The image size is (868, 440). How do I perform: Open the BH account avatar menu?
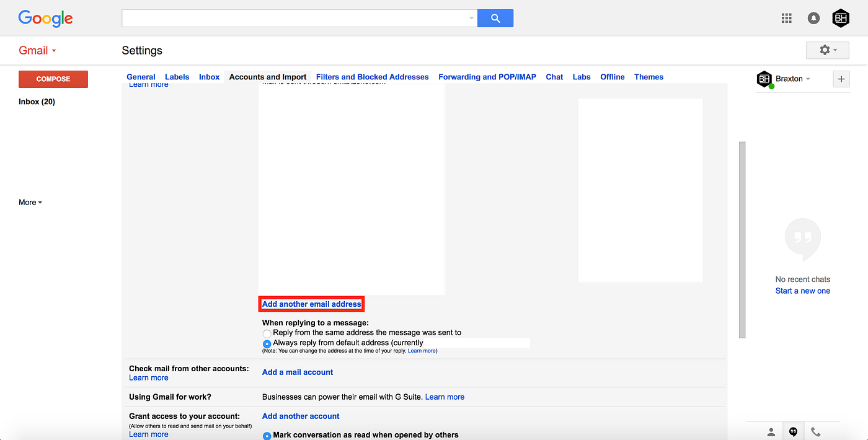[x=841, y=18]
